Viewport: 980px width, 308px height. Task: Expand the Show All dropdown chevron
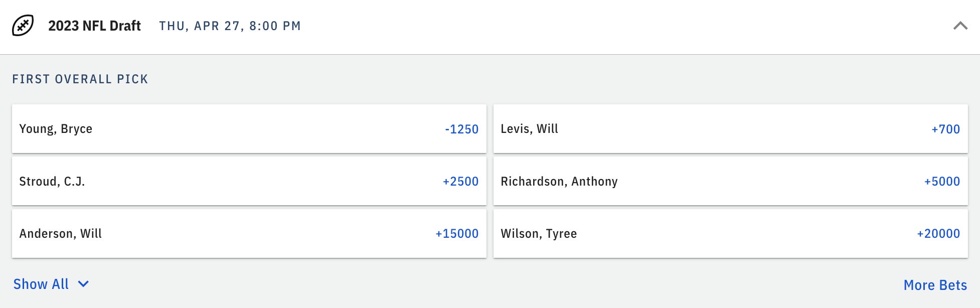point(84,284)
